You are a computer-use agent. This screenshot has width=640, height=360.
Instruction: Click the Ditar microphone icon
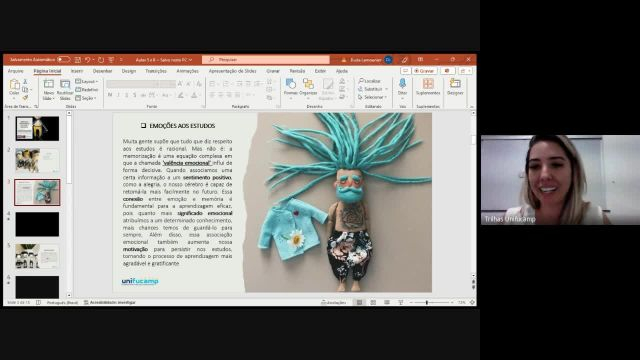(x=402, y=87)
